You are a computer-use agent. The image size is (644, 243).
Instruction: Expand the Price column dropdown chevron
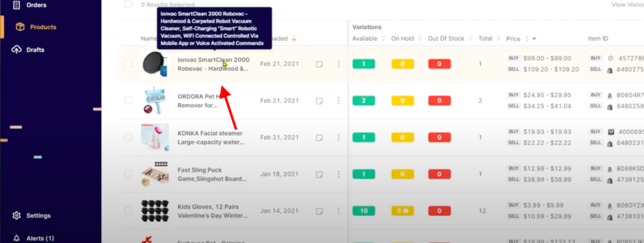point(535,38)
